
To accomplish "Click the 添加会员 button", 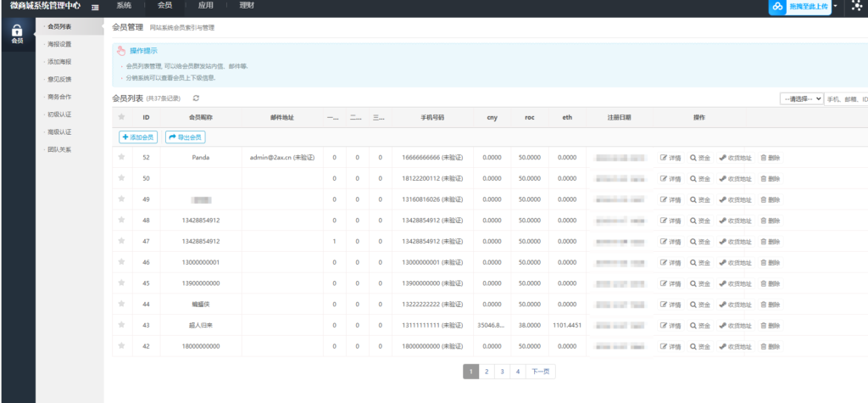I will point(138,137).
